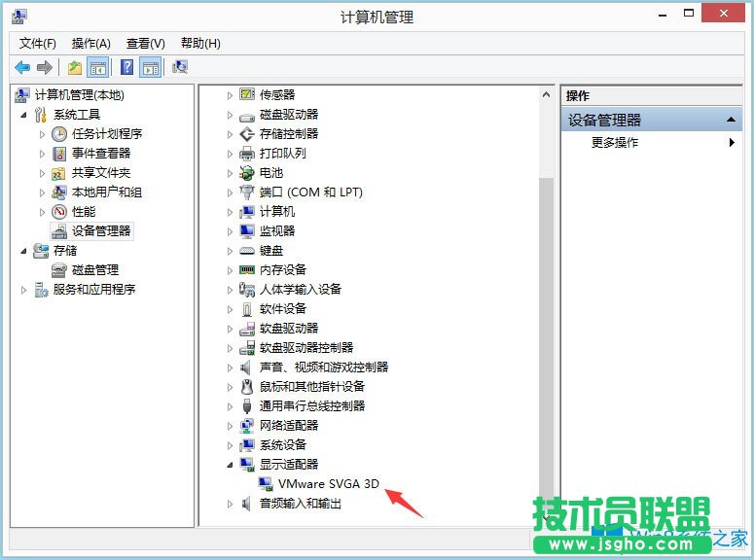Select the 存储控制器 category label

pyautogui.click(x=289, y=134)
